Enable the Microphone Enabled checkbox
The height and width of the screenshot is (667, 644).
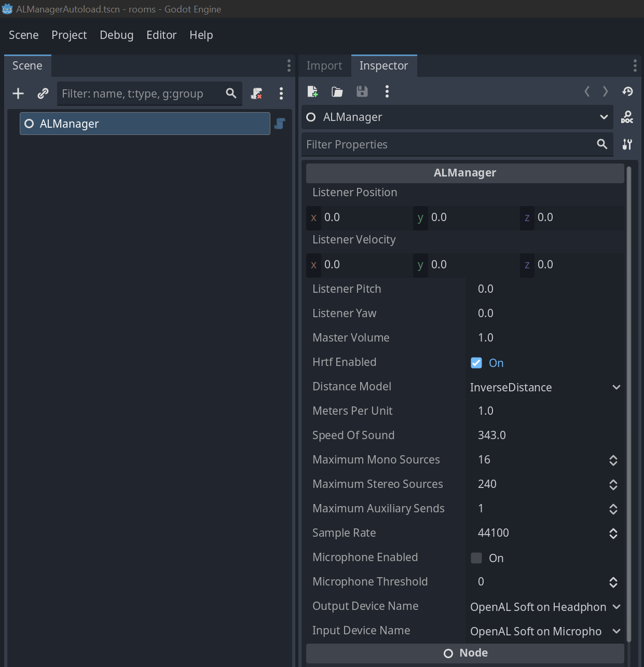pos(476,558)
